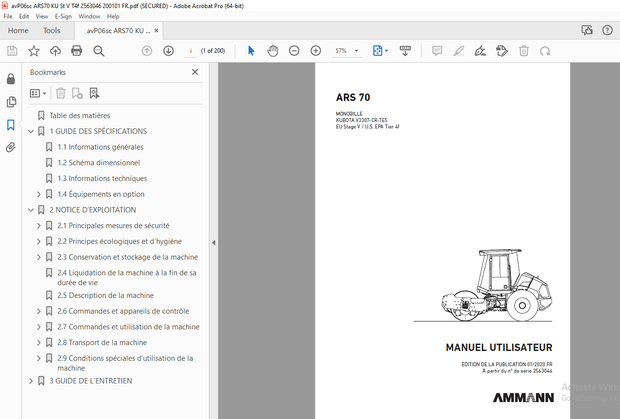Print the file with printer icon
This screenshot has width=620, height=419.
click(x=77, y=51)
